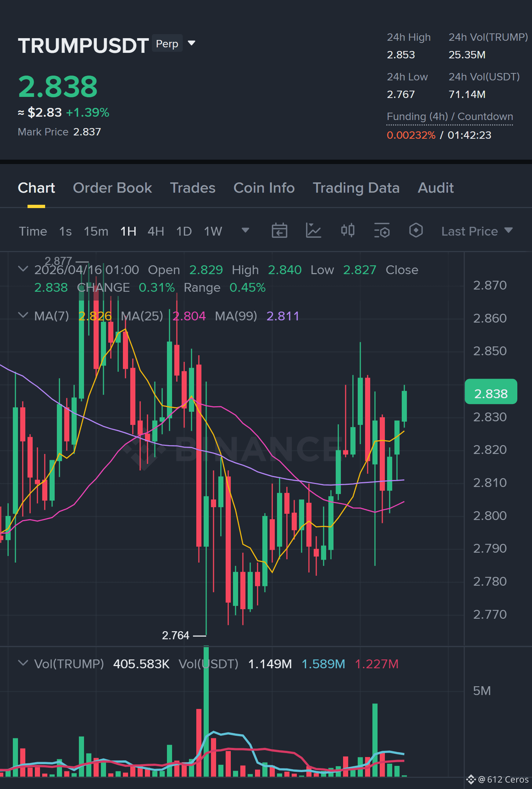Click the tallest green volume bar
The image size is (532, 789).
click(206, 711)
